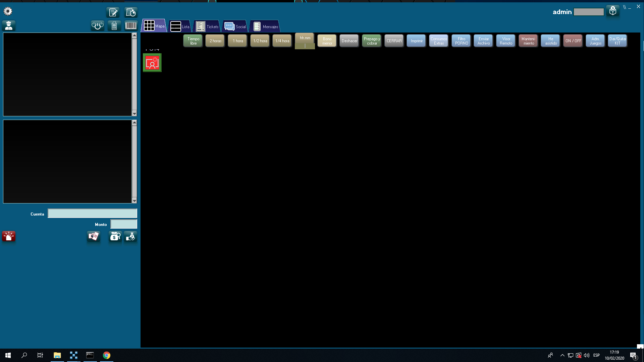Click the Bono menor button

click(x=327, y=41)
